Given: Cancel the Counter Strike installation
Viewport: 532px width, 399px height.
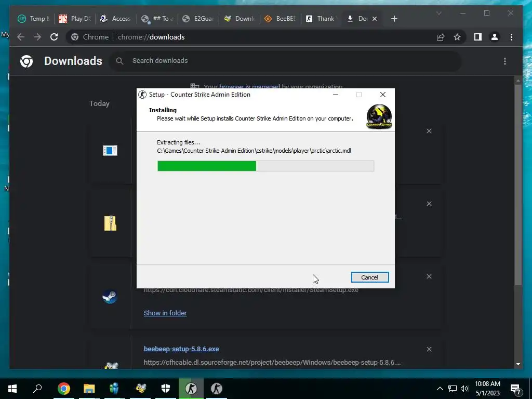Looking at the screenshot, I should [x=370, y=277].
